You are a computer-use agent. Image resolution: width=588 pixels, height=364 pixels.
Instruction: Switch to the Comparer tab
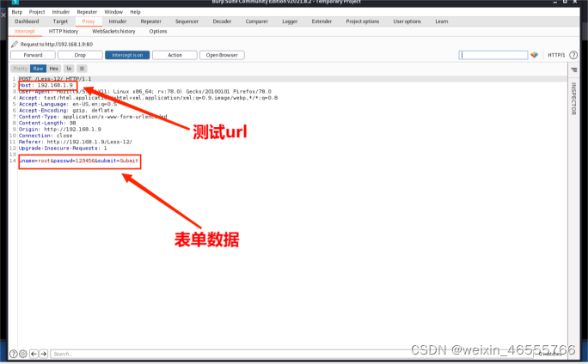[257, 21]
